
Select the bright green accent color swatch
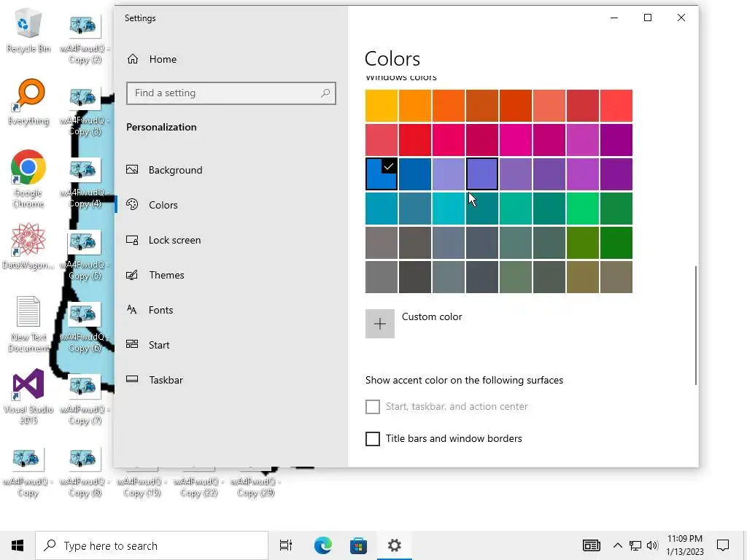coord(582,209)
